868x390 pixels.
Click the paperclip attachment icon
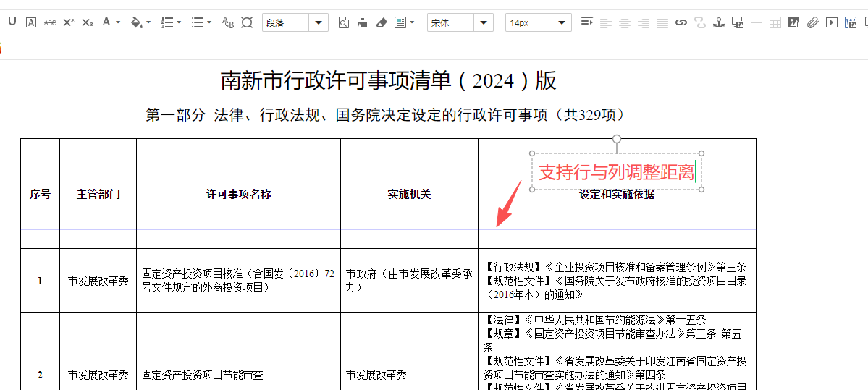813,22
